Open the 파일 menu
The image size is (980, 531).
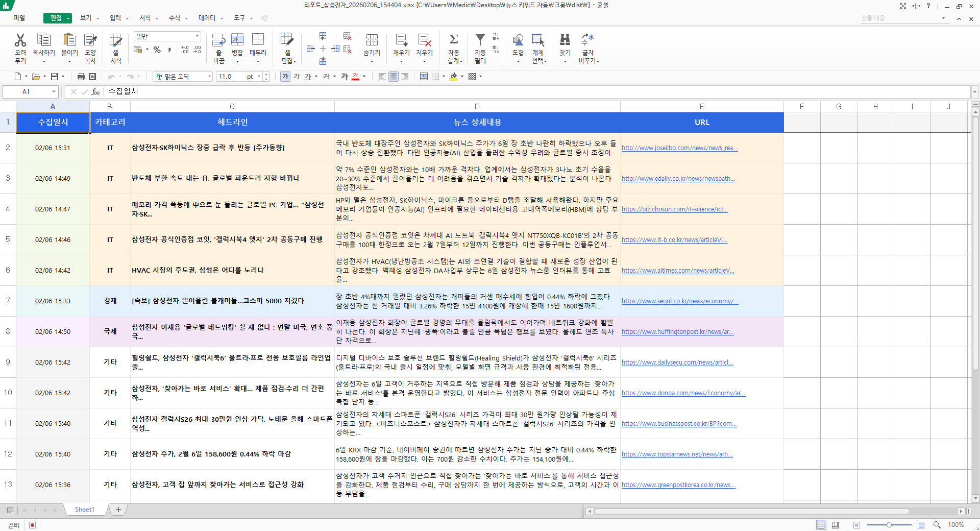click(19, 18)
